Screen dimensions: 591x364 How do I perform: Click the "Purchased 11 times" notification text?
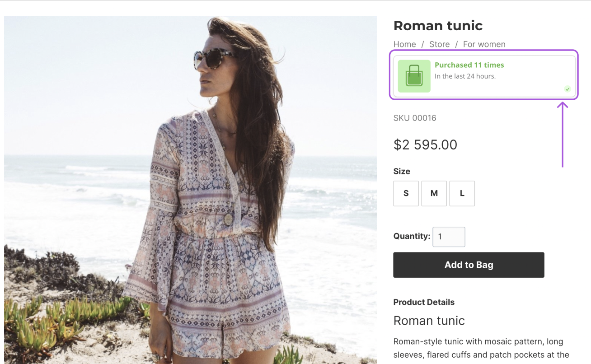click(x=469, y=65)
